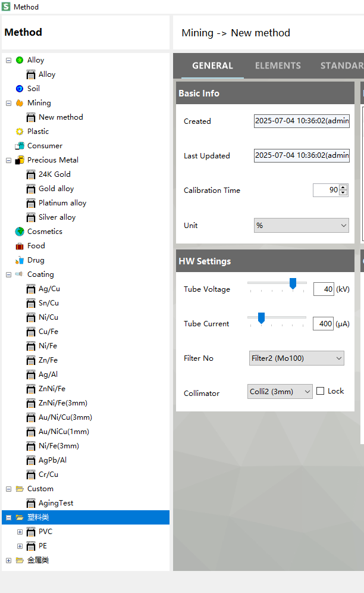This screenshot has height=593, width=364.
Task: Click the blue Soil category icon
Action: coord(20,89)
